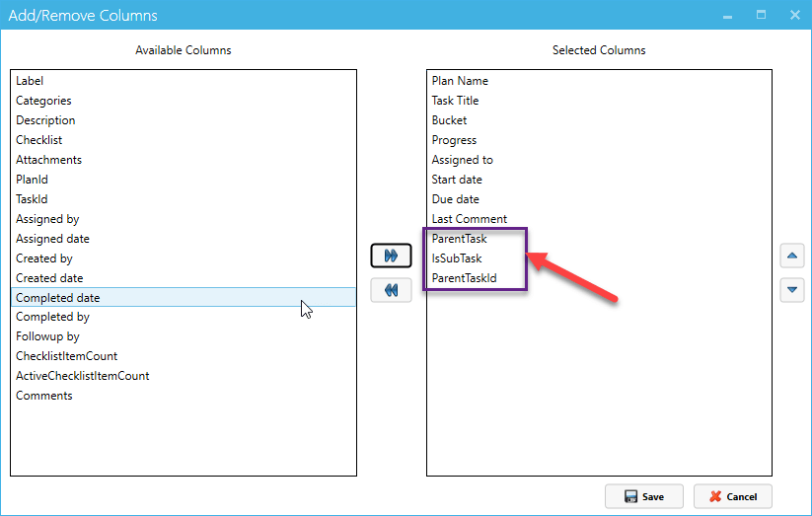Select ParentTask in Selected Columns
This screenshot has height=516, width=812.
point(599,239)
